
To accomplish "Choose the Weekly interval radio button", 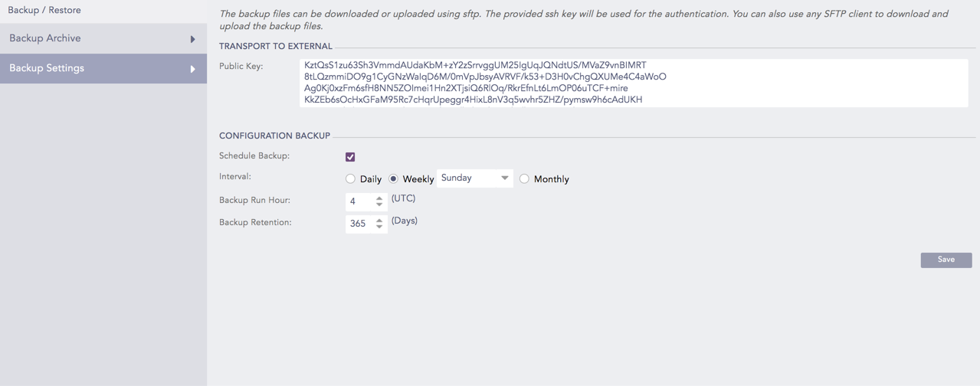I will coord(393,179).
